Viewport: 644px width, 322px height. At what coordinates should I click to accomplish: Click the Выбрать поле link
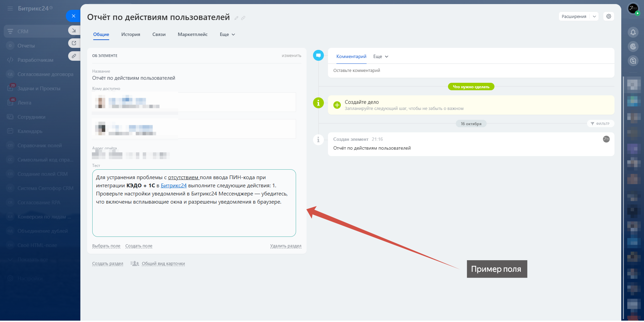click(106, 246)
